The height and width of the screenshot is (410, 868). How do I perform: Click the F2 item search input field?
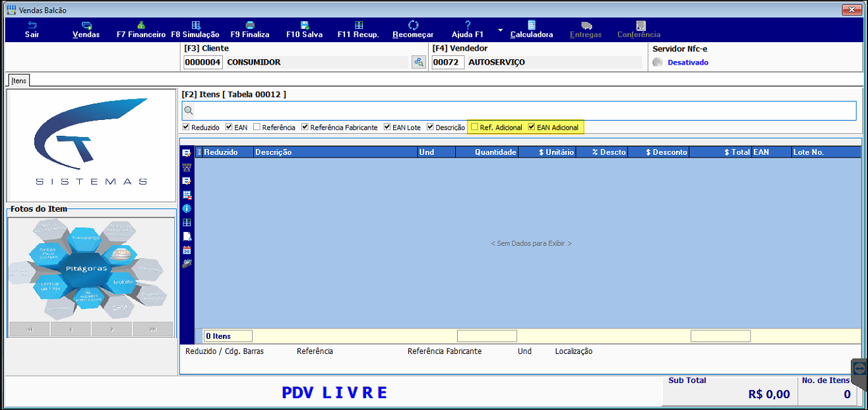(x=519, y=111)
